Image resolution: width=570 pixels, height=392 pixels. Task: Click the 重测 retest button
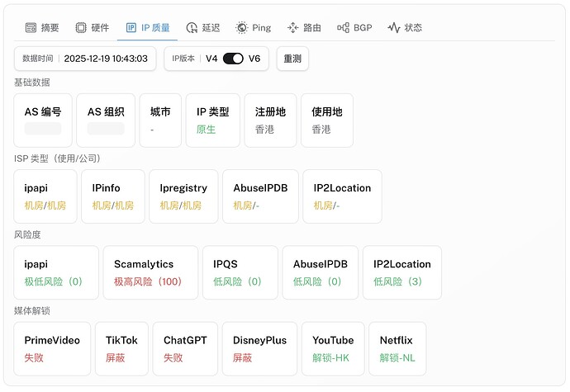292,59
